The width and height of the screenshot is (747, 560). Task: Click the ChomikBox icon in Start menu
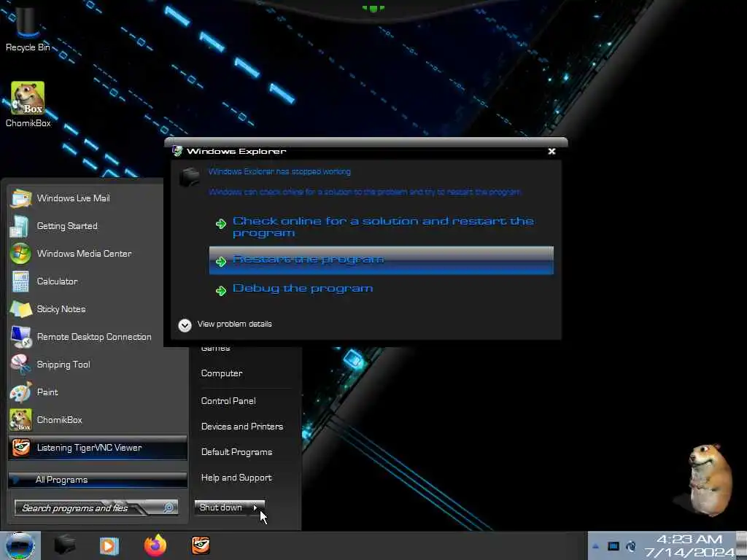(x=21, y=420)
